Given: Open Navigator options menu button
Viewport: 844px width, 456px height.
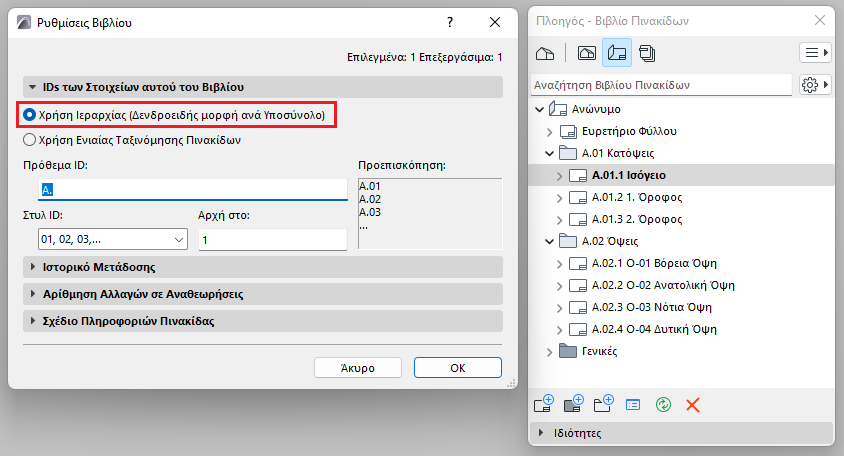Looking at the screenshot, I should point(815,53).
